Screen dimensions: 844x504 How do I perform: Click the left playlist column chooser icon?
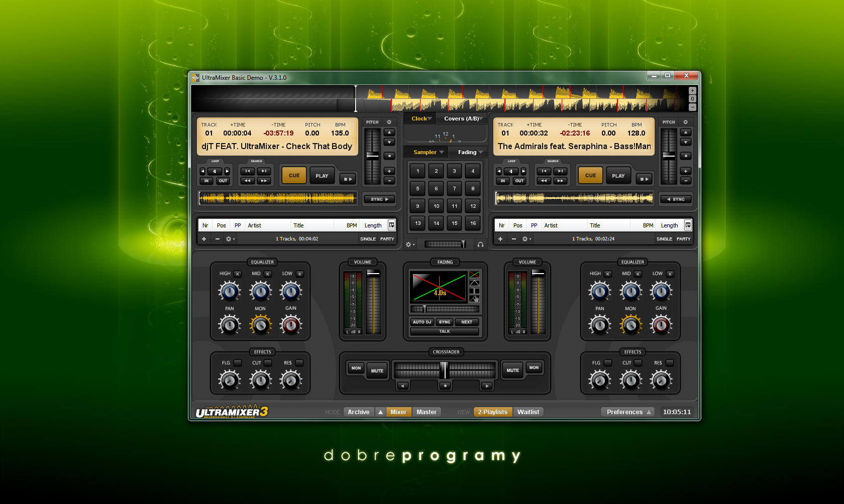pyautogui.click(x=391, y=225)
